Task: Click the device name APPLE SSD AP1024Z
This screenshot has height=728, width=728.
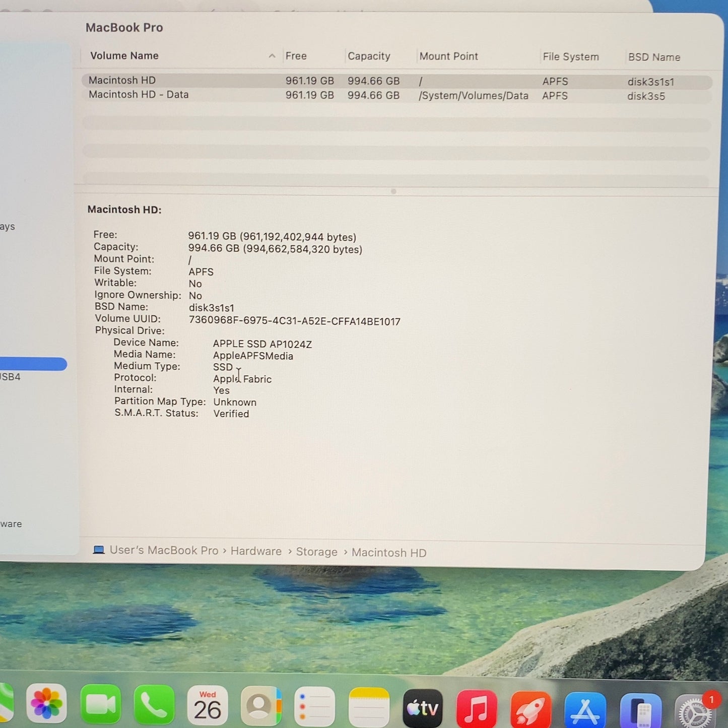Action: (x=262, y=344)
